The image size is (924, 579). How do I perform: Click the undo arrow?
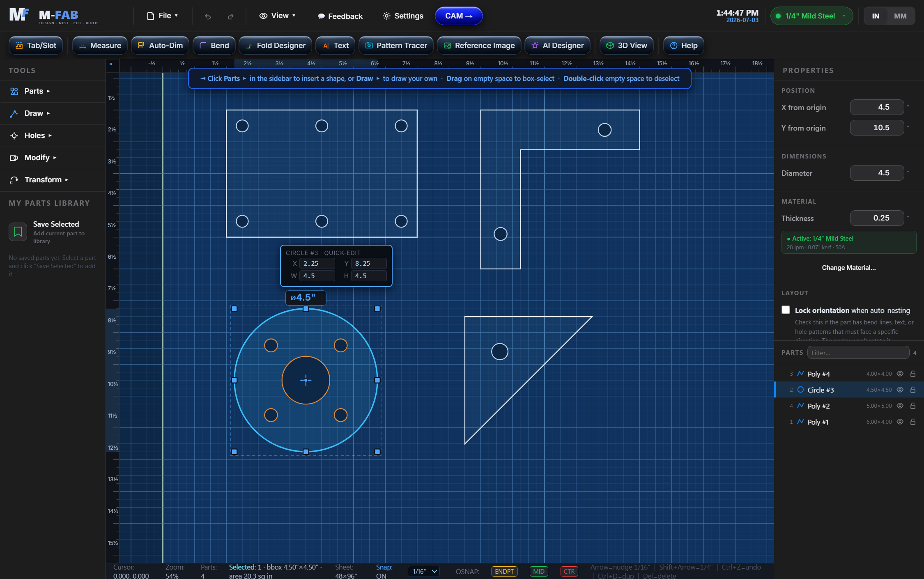tap(208, 16)
